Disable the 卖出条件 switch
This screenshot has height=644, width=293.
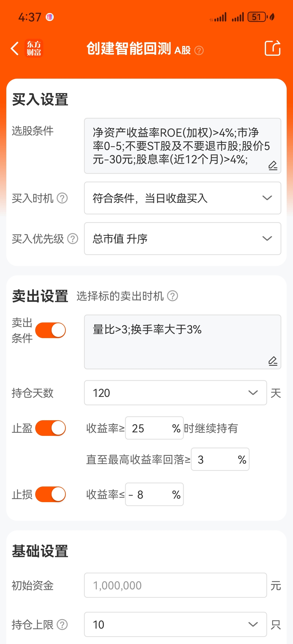click(50, 330)
